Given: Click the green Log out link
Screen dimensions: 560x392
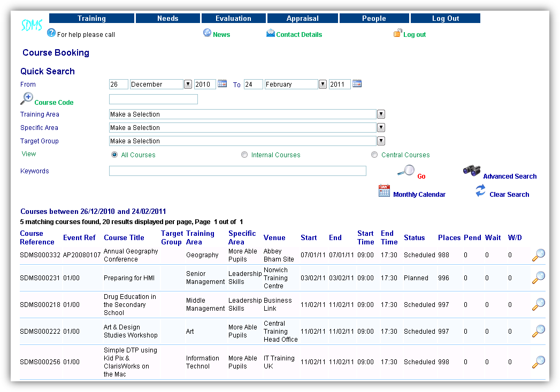Looking at the screenshot, I should pos(415,35).
